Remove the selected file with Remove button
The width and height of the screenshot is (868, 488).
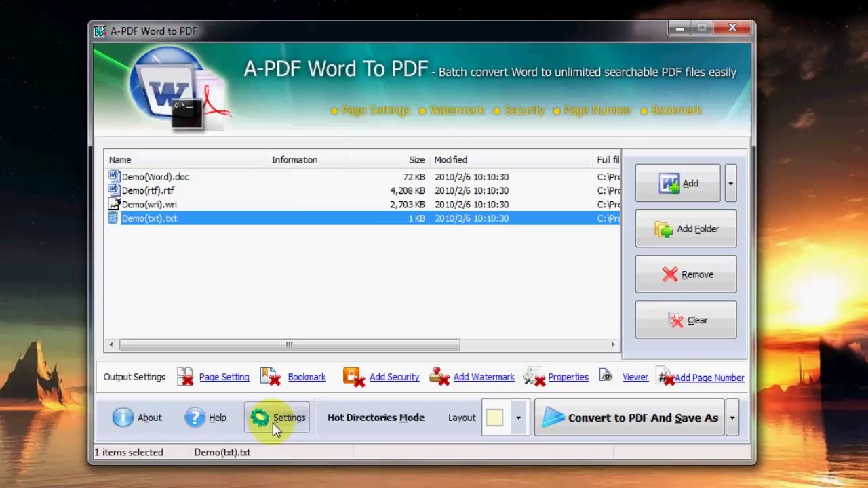pos(686,274)
